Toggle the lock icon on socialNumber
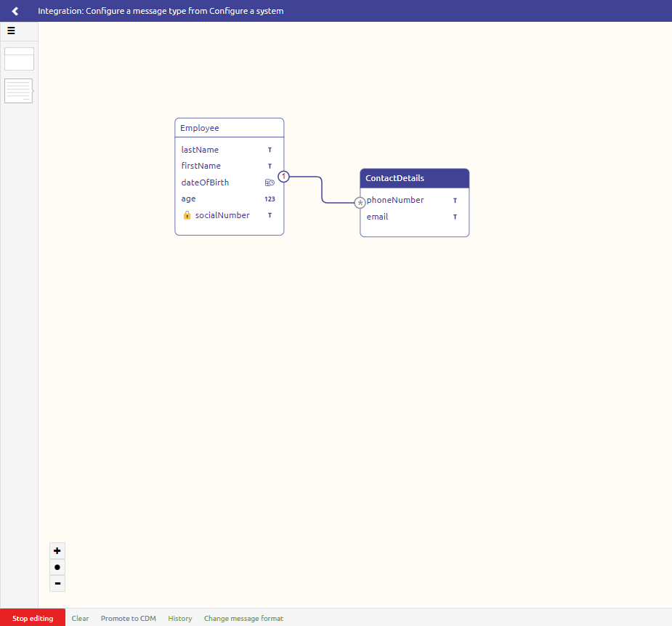Viewport: 672px width, 626px height. pos(187,215)
